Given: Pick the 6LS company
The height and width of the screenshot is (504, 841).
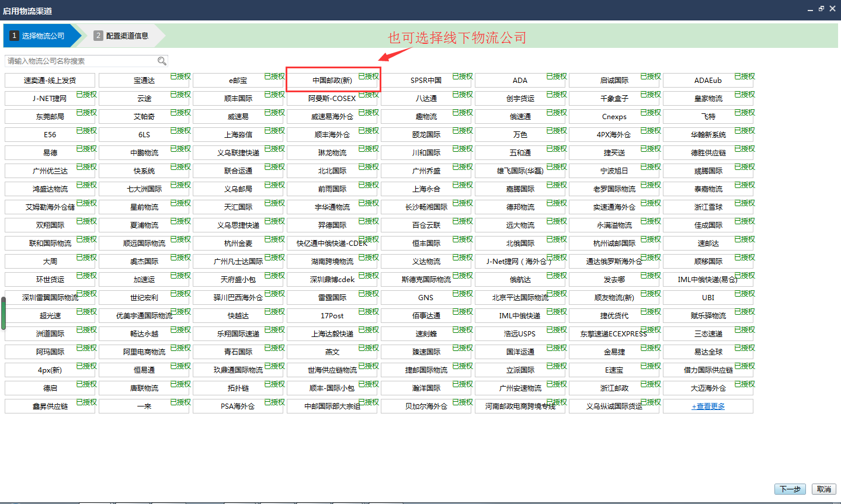Looking at the screenshot, I should pyautogui.click(x=144, y=135).
